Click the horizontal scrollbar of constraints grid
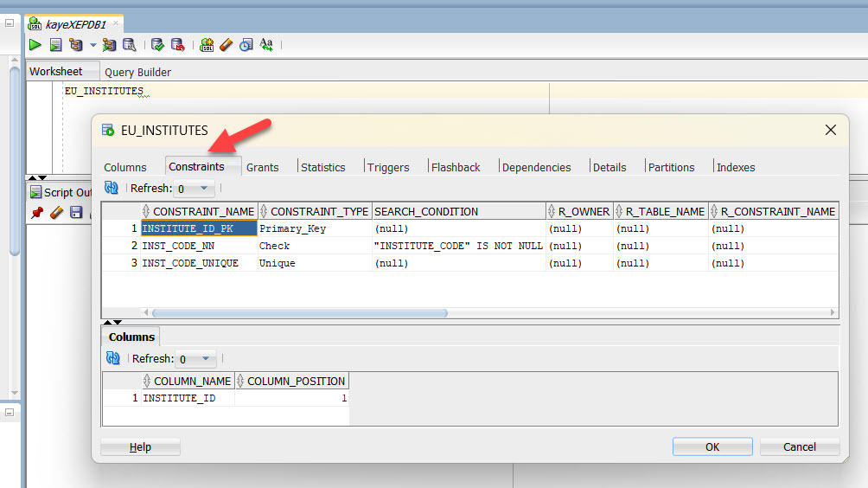868x488 pixels. click(x=299, y=313)
